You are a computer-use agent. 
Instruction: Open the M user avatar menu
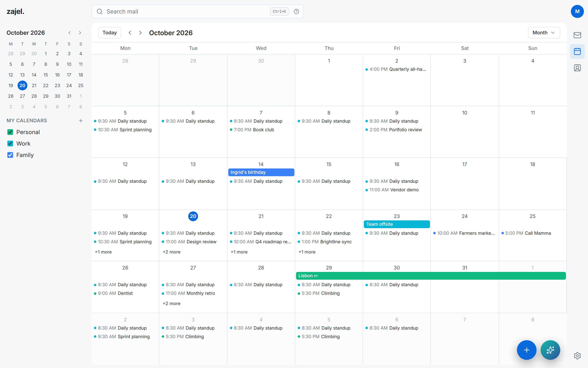[x=577, y=11]
